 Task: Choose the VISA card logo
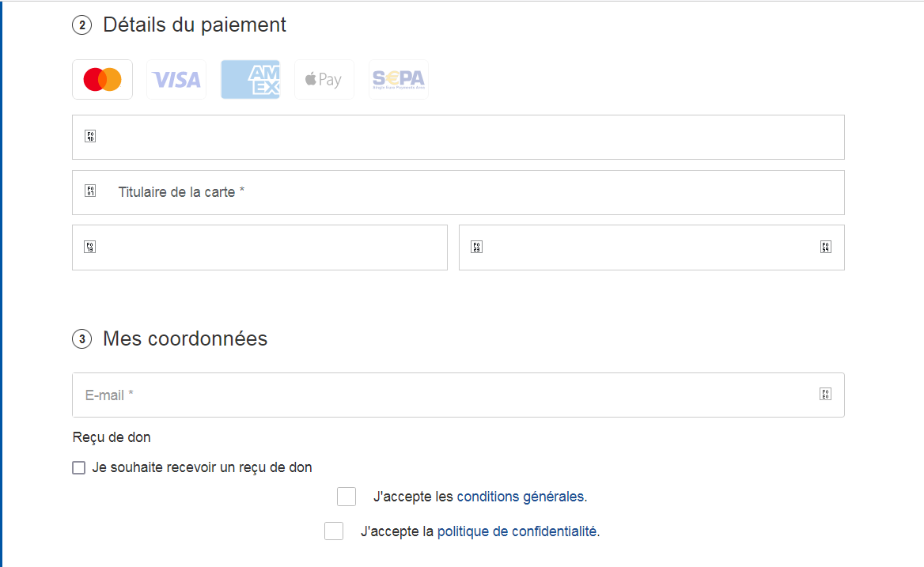[x=176, y=80]
